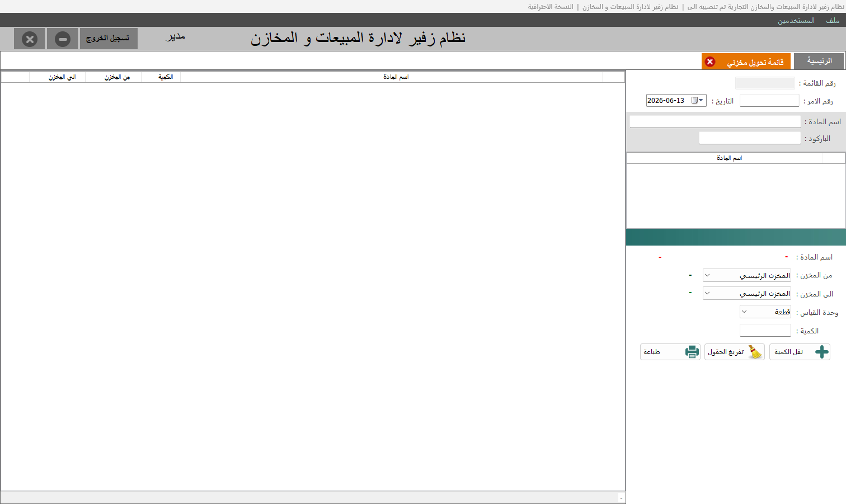Screen dimensions: 846x504
Task: Open the المستخدمين menu
Action: click(796, 21)
